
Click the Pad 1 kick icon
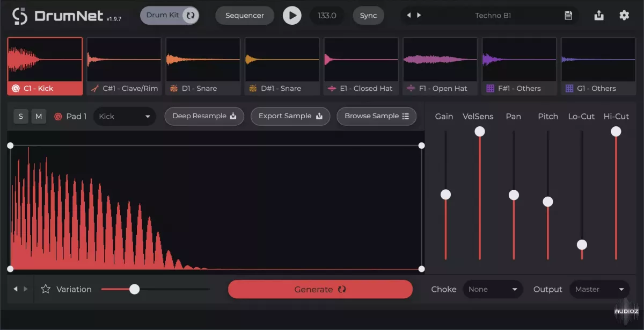[58, 116]
